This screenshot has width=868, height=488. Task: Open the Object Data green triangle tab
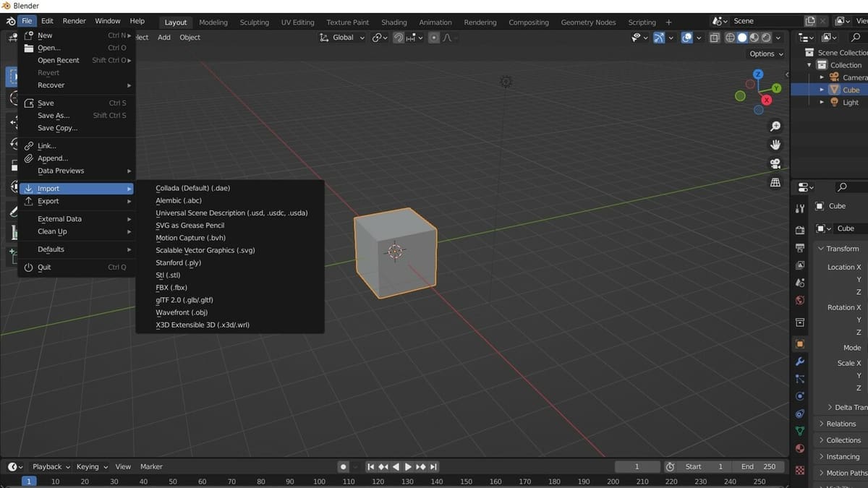[x=799, y=431]
